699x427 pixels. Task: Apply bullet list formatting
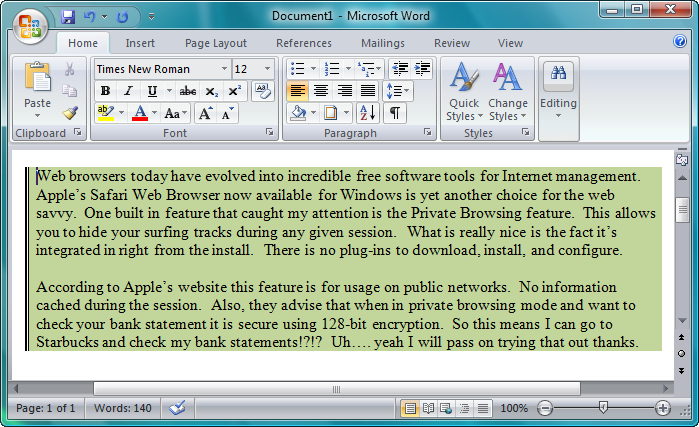point(297,69)
